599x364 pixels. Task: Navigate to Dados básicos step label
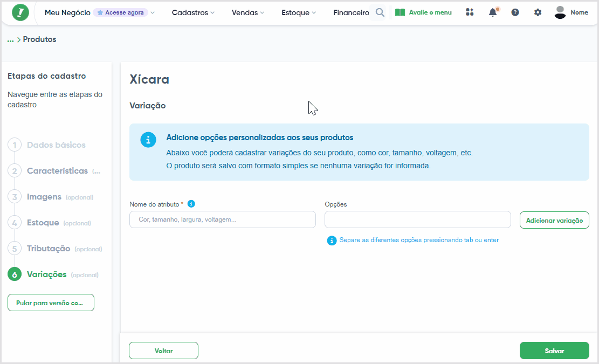[56, 145]
